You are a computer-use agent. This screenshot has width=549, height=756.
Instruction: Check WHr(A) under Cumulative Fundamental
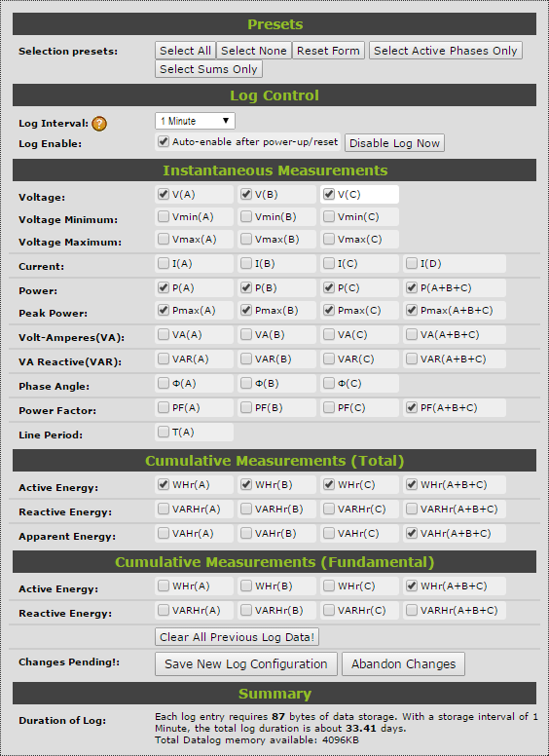coord(164,586)
